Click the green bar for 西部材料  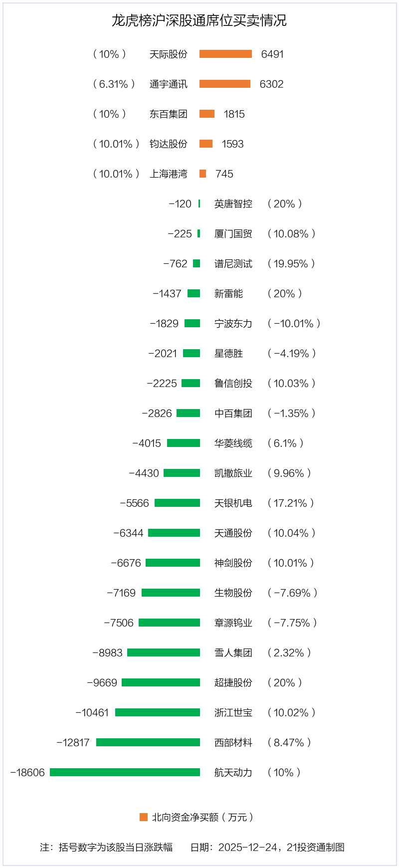click(148, 742)
